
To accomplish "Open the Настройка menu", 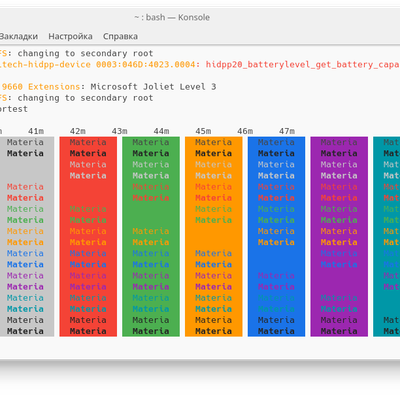I will [x=70, y=36].
